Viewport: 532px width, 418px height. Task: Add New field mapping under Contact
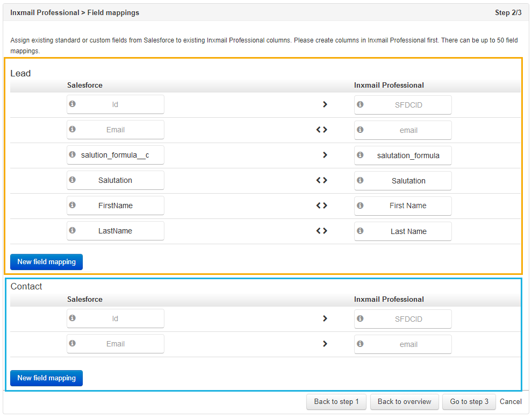[46, 378]
